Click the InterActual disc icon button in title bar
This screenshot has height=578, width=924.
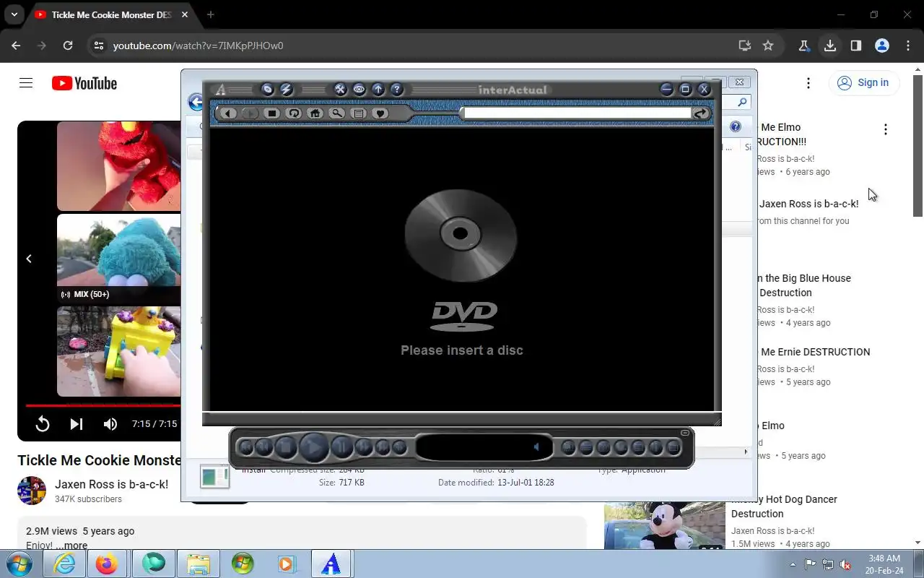[x=267, y=90]
